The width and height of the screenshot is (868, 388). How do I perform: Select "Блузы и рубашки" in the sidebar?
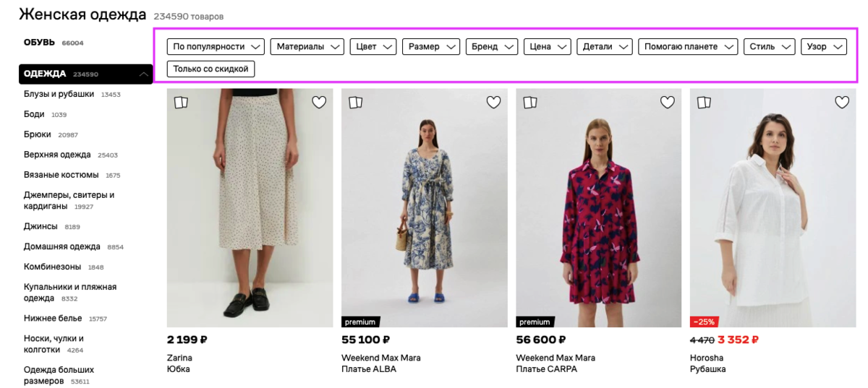click(59, 94)
